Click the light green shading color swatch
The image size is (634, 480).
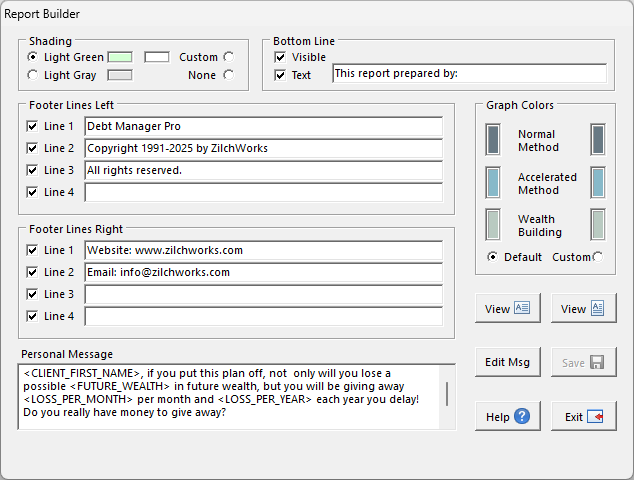[120, 57]
